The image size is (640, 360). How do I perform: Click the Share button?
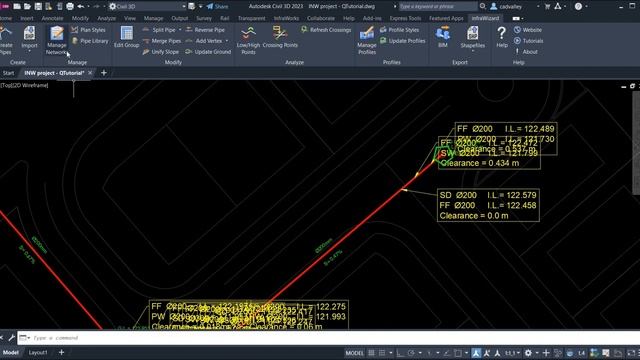(218, 7)
